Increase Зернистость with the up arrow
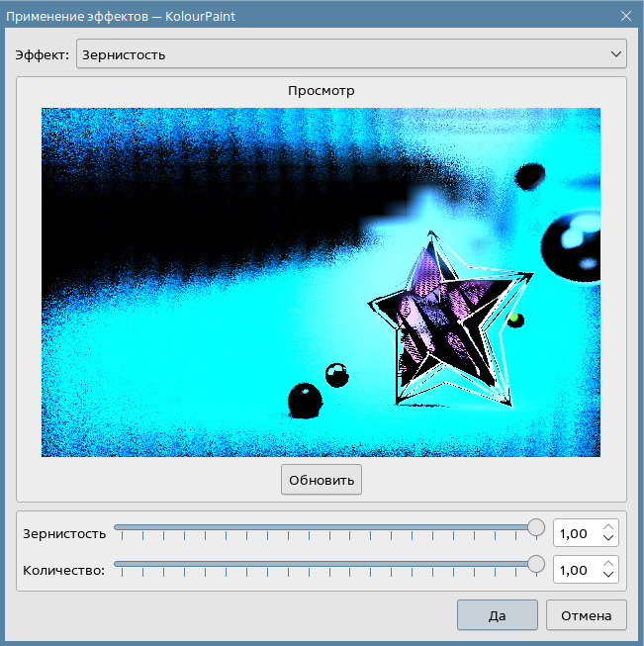Viewport: 644px width, 646px height. click(x=608, y=527)
